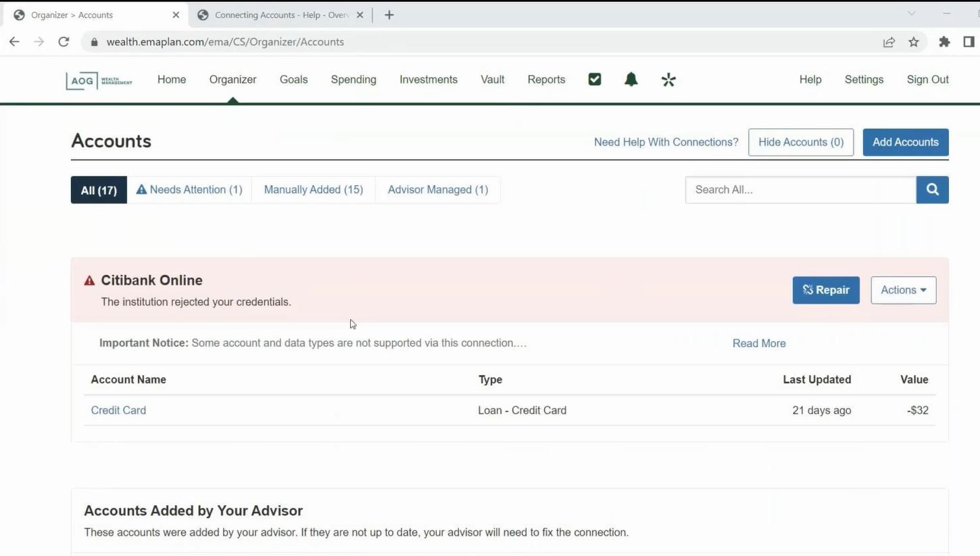Click the padlock site info icon

[94, 42]
